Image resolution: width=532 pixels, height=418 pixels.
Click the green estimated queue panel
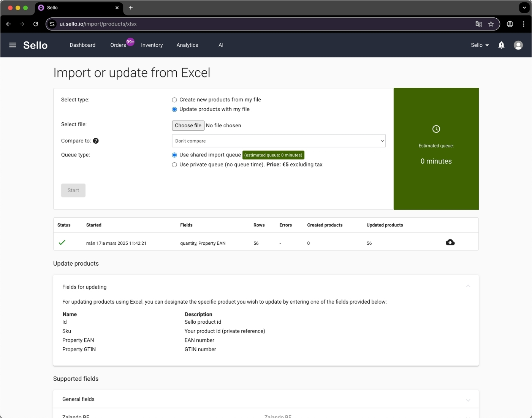pos(436,149)
